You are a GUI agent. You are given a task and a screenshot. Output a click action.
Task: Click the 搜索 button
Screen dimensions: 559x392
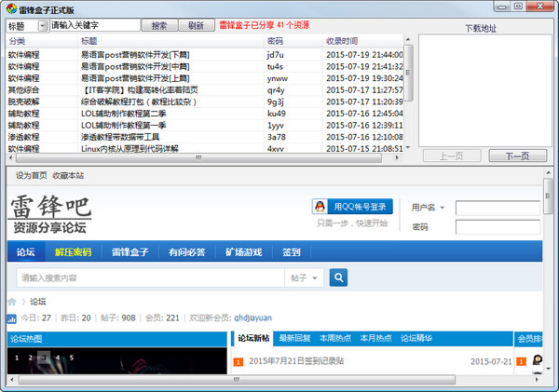click(x=159, y=25)
